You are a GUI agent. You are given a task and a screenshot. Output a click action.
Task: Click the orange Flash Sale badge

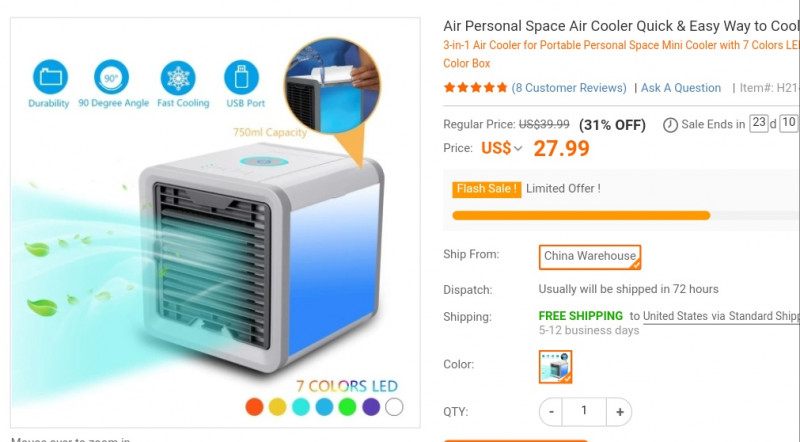pyautogui.click(x=487, y=189)
